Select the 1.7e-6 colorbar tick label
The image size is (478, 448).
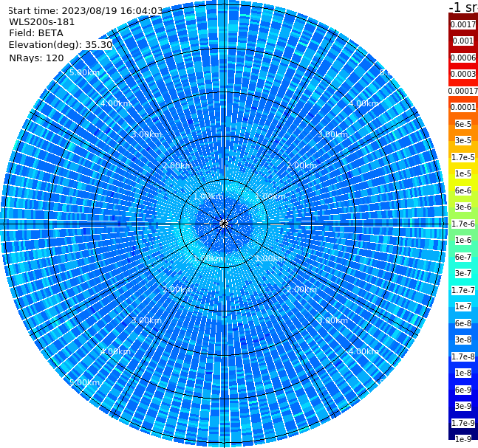point(463,224)
